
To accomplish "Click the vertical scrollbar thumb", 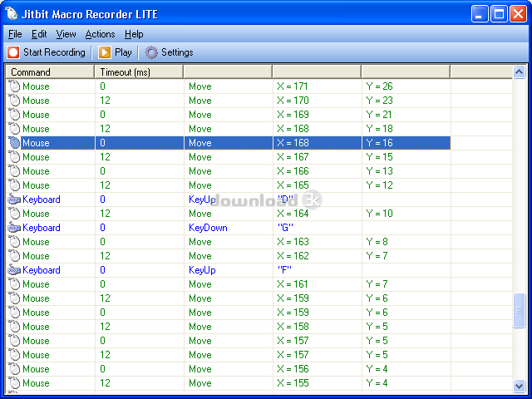I will pos(520,310).
